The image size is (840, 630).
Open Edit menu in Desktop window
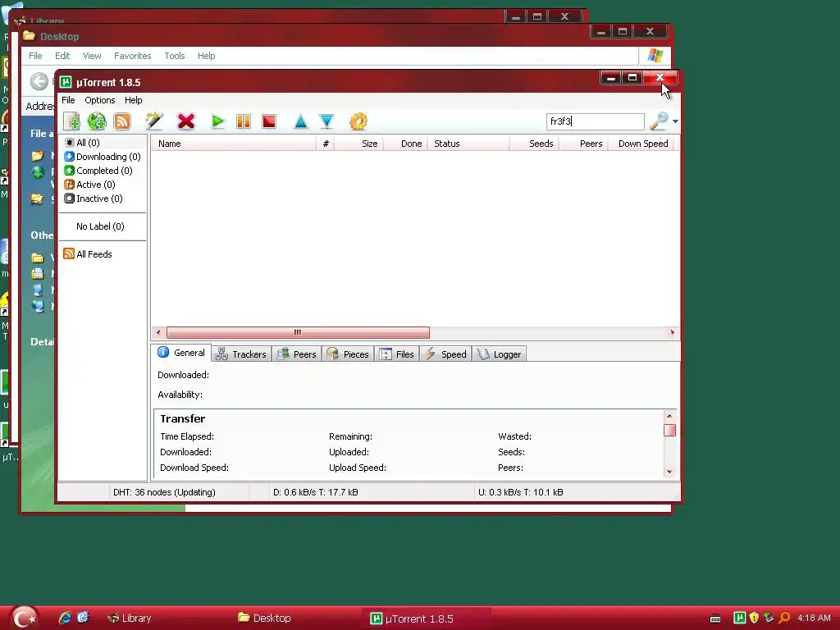tap(62, 56)
